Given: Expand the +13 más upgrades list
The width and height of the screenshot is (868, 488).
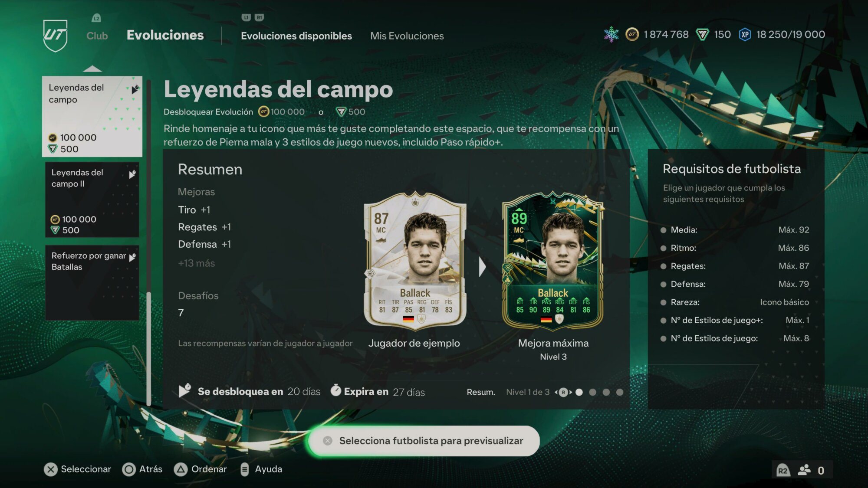Looking at the screenshot, I should pyautogui.click(x=196, y=263).
